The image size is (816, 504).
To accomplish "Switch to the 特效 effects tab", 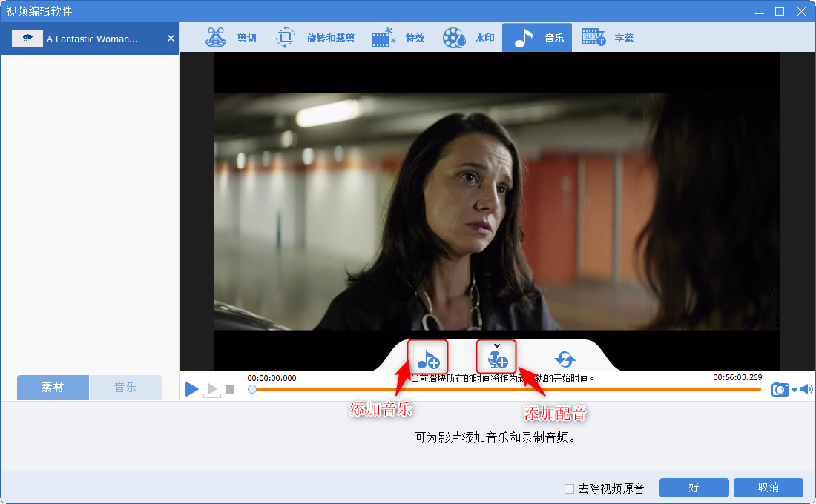I will pos(398,38).
